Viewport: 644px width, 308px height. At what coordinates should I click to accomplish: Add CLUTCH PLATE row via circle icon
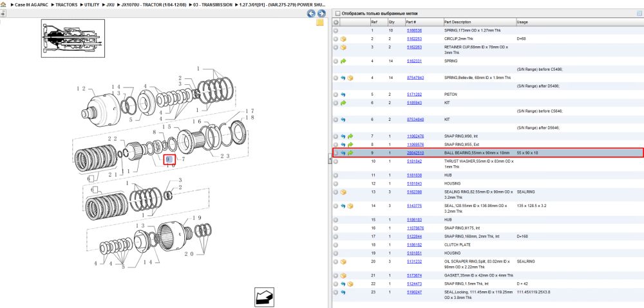(336, 245)
